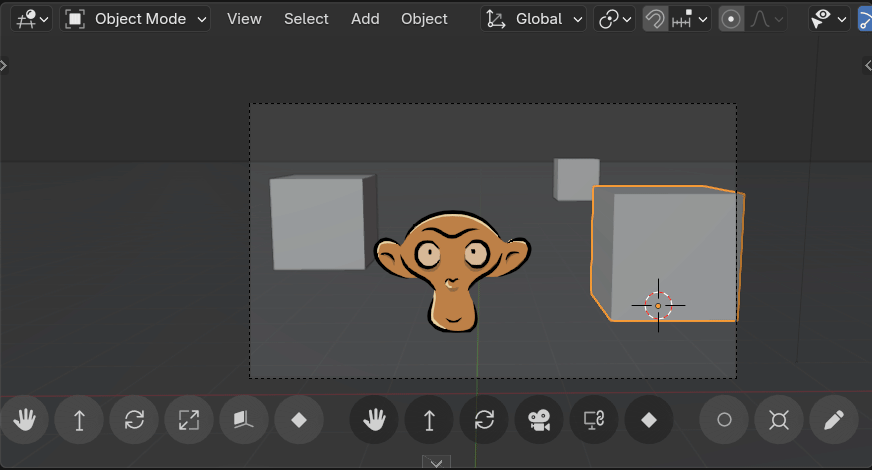Open the snapping settings dropdown
Screen dimensions: 872x470
coord(690,19)
